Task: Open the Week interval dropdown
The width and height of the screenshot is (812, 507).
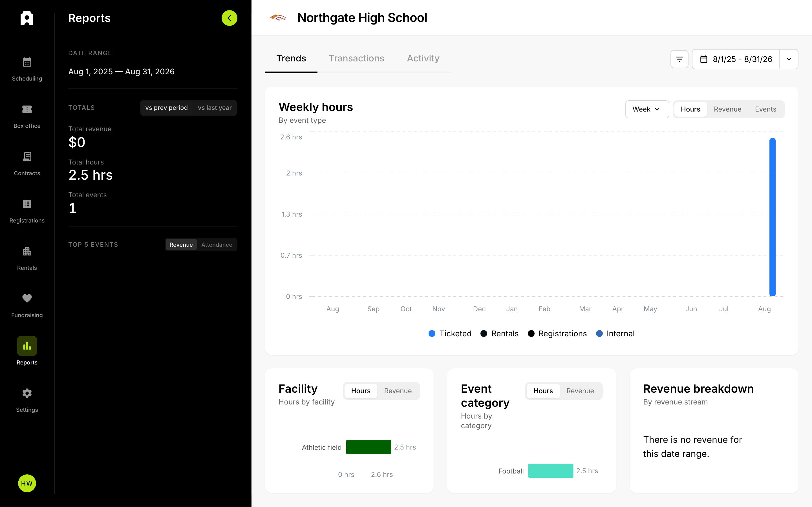Action: pyautogui.click(x=647, y=109)
